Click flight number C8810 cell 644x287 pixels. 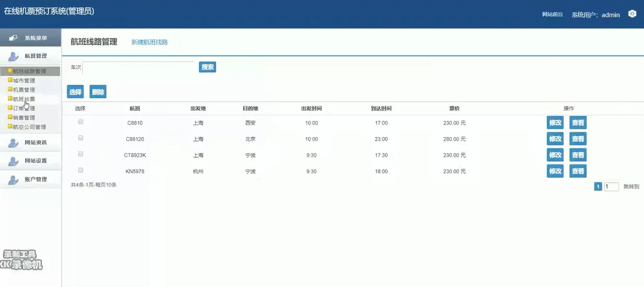coord(135,123)
